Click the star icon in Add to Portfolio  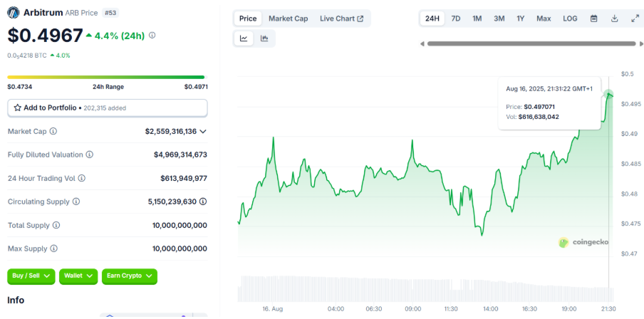(18, 108)
